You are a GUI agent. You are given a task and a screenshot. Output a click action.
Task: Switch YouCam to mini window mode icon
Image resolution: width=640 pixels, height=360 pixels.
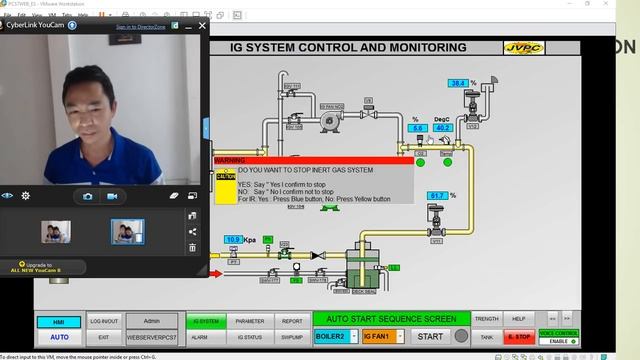(x=192, y=196)
